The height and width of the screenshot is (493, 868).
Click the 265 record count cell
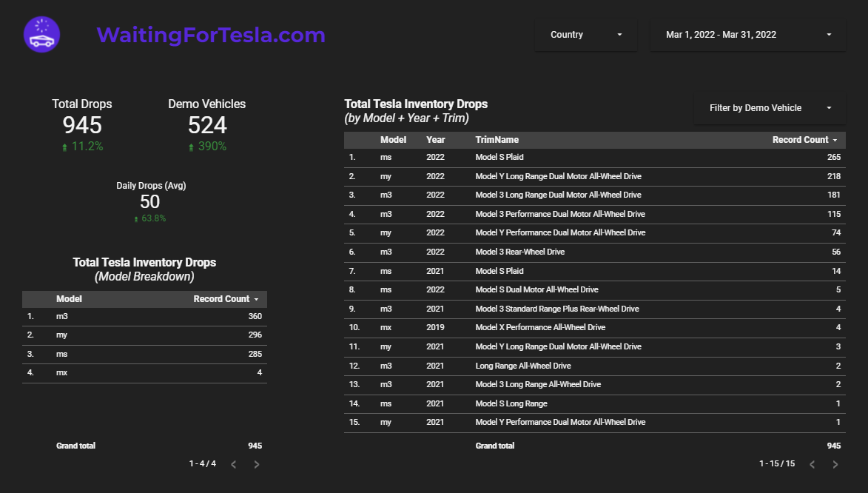coord(834,158)
